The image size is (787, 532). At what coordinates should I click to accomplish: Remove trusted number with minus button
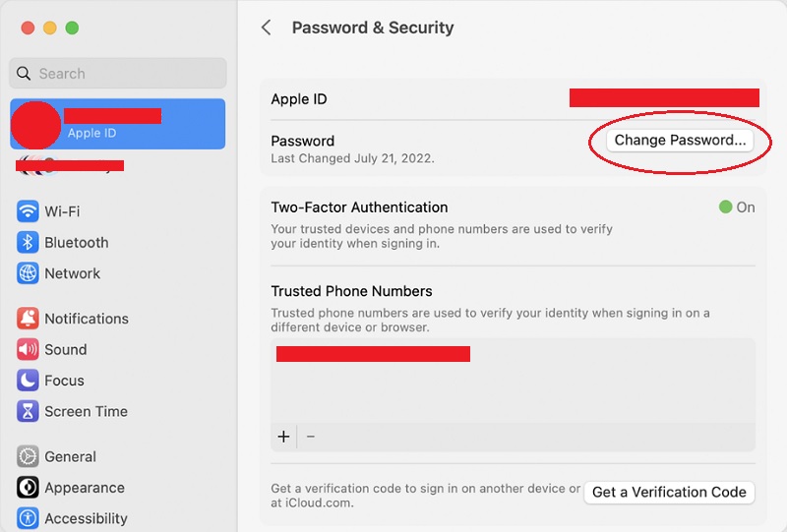point(311,437)
